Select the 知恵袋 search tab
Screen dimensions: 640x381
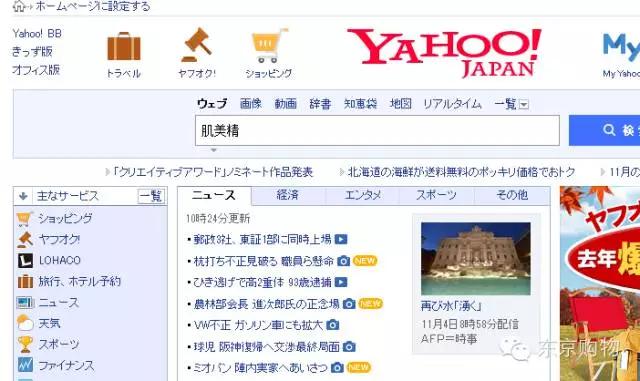coord(360,104)
